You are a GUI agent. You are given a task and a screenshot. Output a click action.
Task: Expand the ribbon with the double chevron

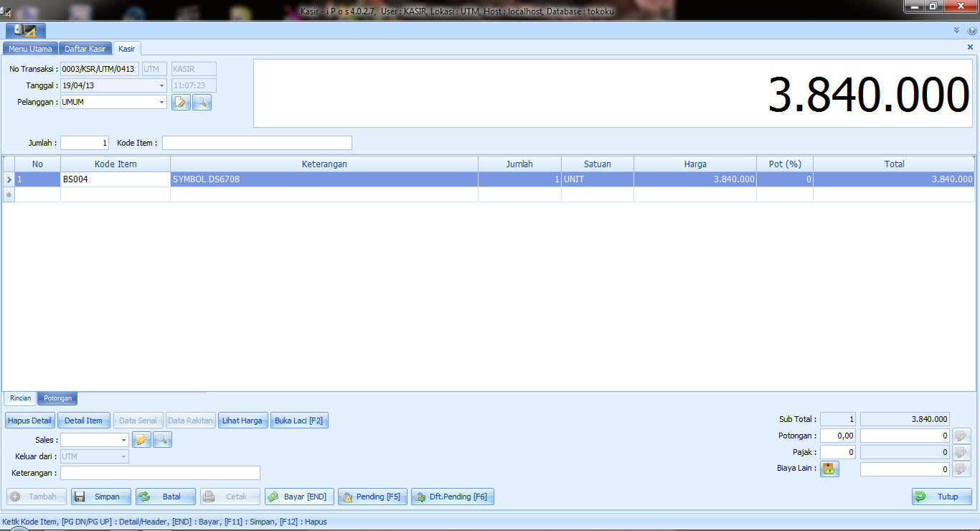[956, 31]
